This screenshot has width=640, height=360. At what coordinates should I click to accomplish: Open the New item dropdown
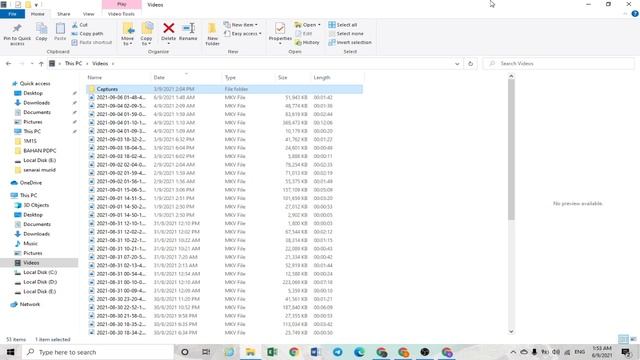pos(241,25)
